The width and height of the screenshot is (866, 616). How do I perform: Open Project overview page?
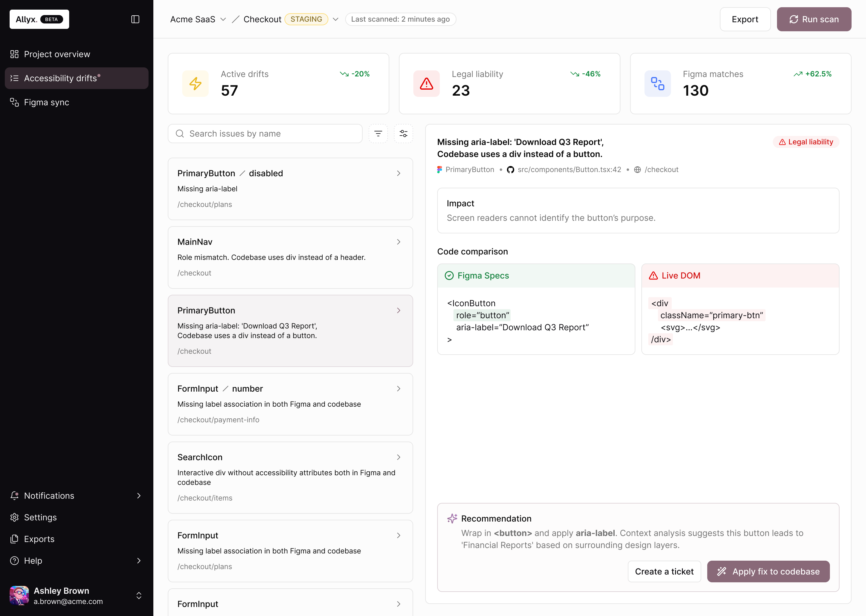point(77,54)
